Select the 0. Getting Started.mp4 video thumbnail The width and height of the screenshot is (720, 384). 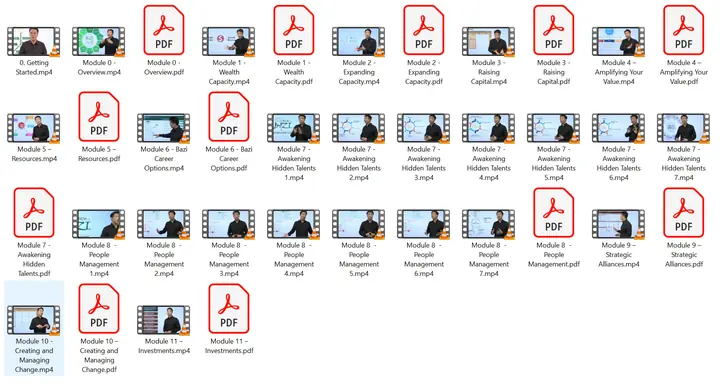pos(34,41)
